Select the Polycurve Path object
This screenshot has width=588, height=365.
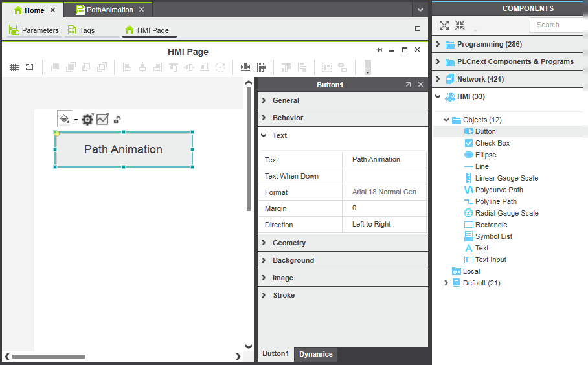[x=499, y=190]
